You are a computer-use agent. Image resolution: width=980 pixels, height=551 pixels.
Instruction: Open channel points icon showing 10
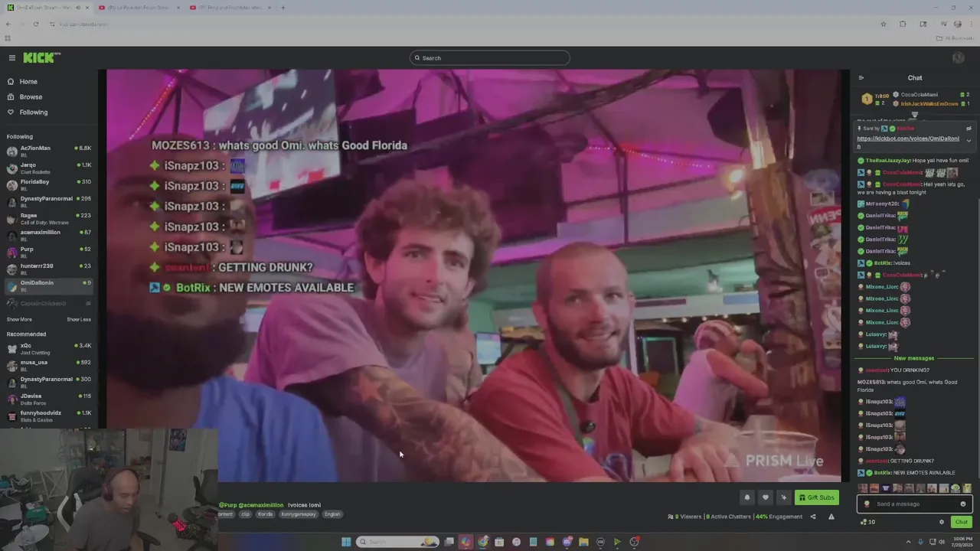click(x=867, y=522)
